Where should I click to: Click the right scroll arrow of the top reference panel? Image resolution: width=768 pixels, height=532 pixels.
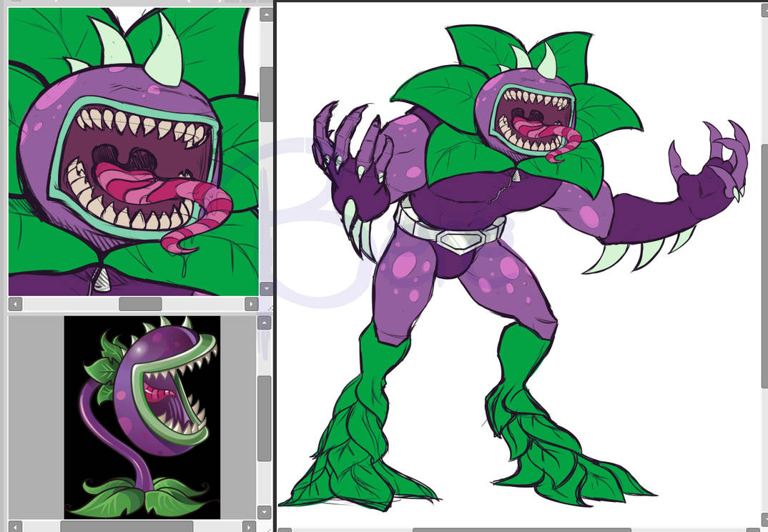click(x=252, y=304)
